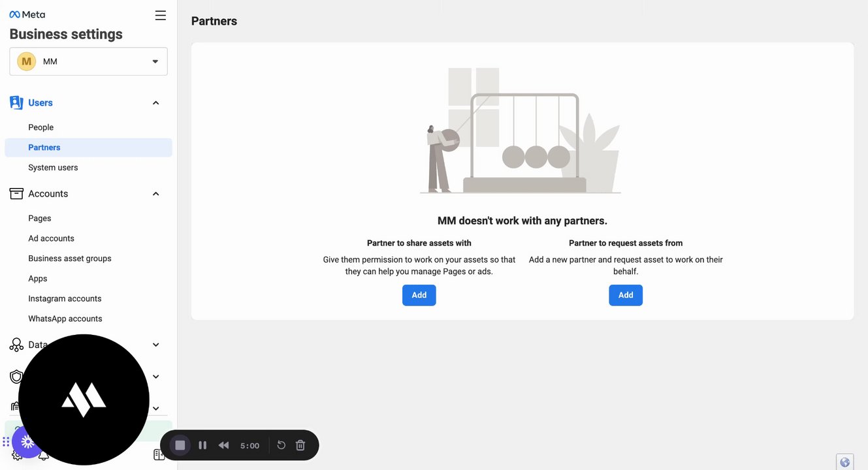Collapse the Users section chevron
This screenshot has height=470, width=868.
click(155, 102)
